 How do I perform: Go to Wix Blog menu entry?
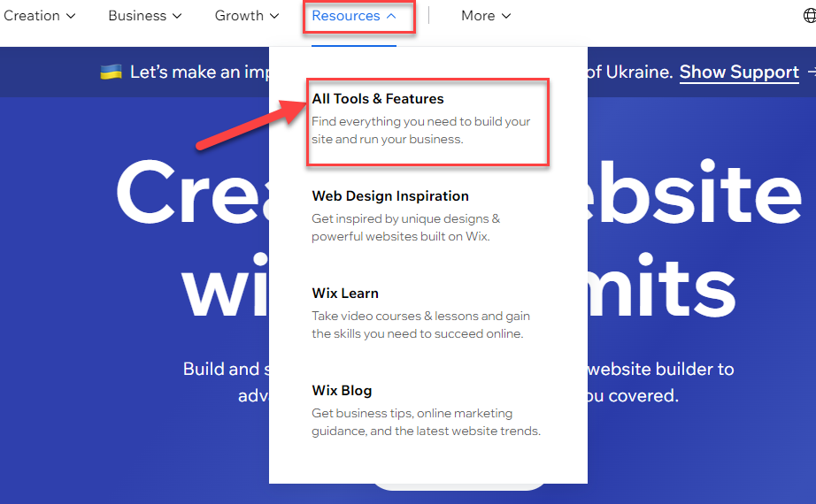(342, 391)
